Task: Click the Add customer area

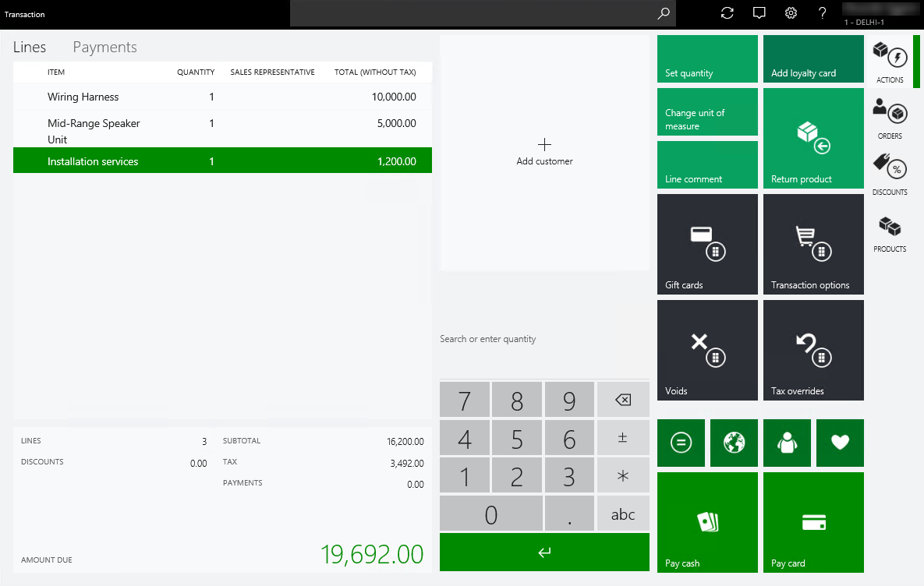Action: tap(544, 151)
